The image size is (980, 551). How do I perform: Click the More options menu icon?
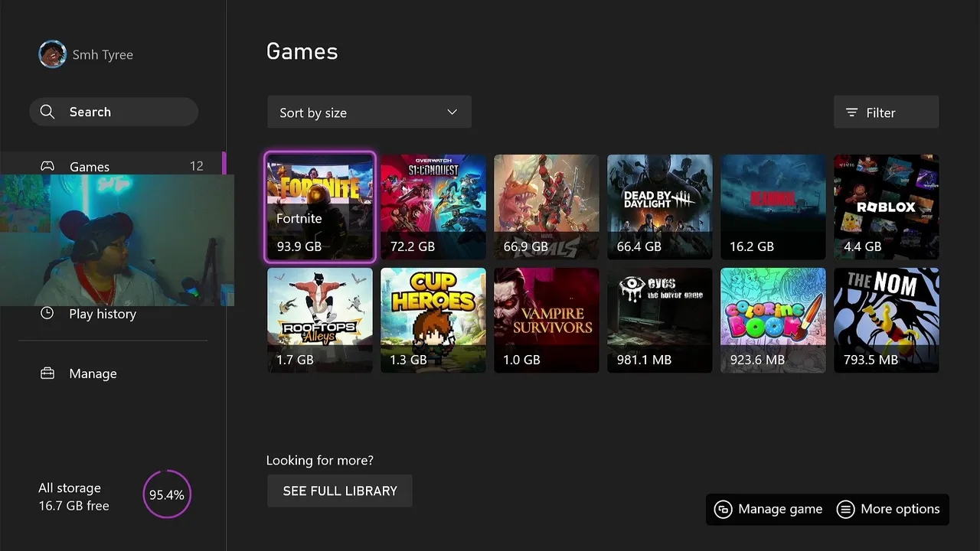pyautogui.click(x=845, y=510)
